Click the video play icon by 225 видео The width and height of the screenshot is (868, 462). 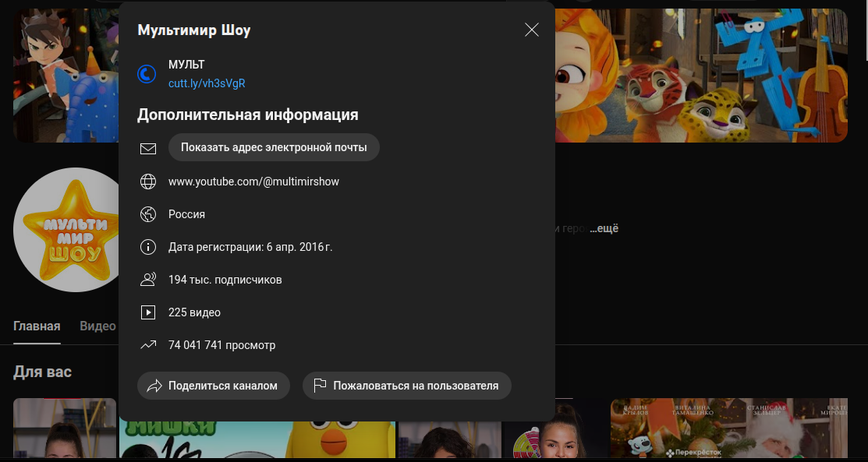click(x=148, y=312)
